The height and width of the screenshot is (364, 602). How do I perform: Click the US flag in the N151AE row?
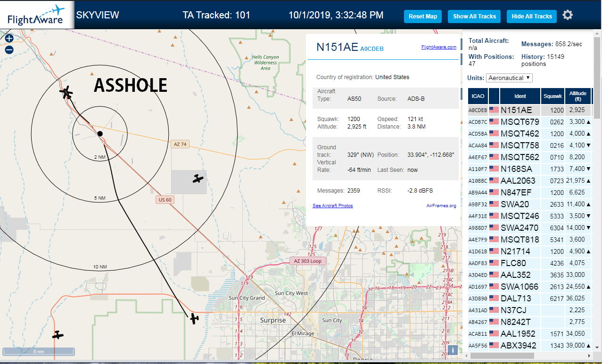(x=494, y=110)
